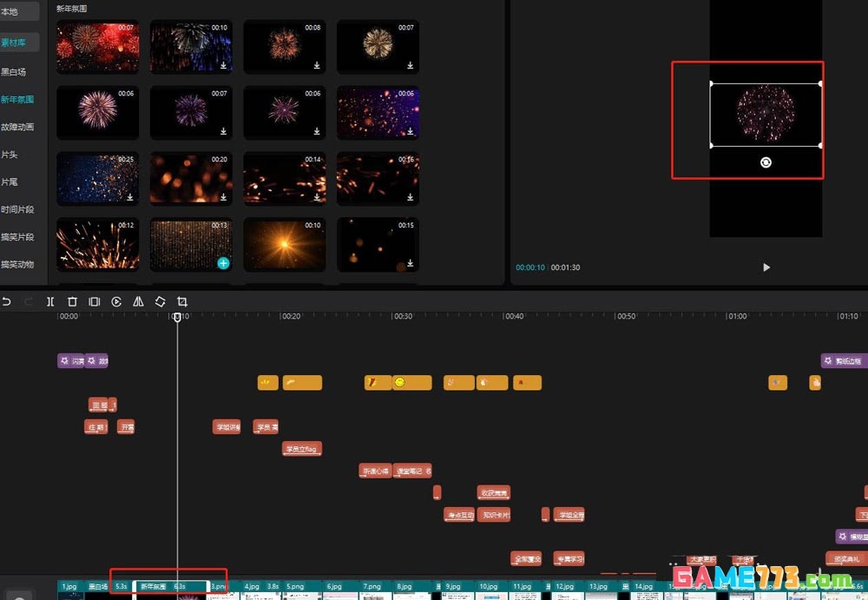Image resolution: width=868 pixels, height=600 pixels.
Task: Switch to the 素材库 library tab
Action: 13,43
